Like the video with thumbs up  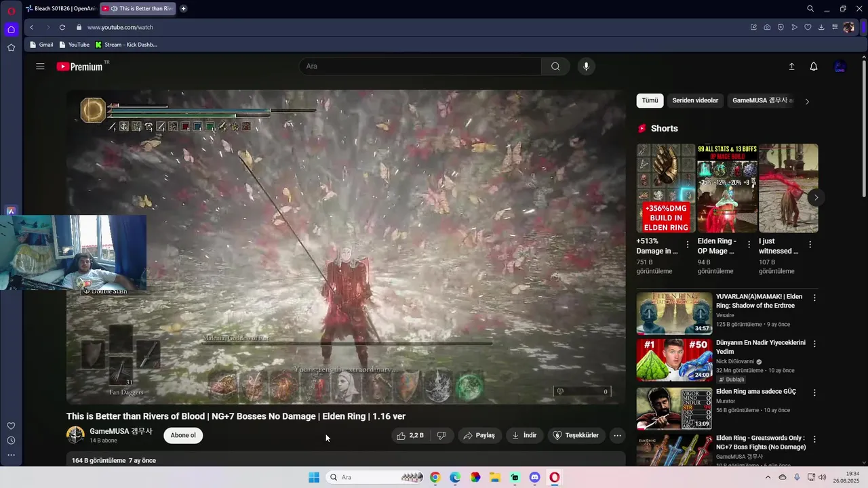410,435
